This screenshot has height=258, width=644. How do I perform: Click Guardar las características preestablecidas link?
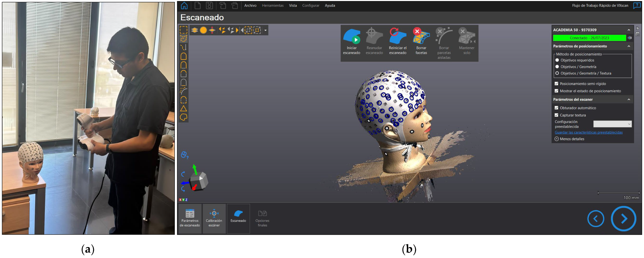click(x=589, y=132)
